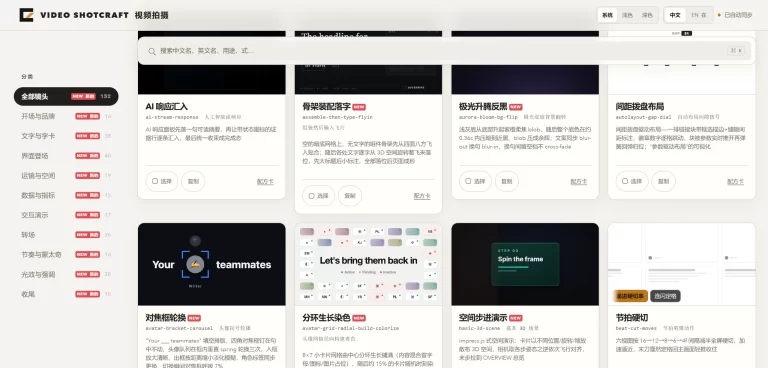Open 配方卡 link on AI 响应汇入 card
Screen dimensions: 768x368
tap(265, 182)
